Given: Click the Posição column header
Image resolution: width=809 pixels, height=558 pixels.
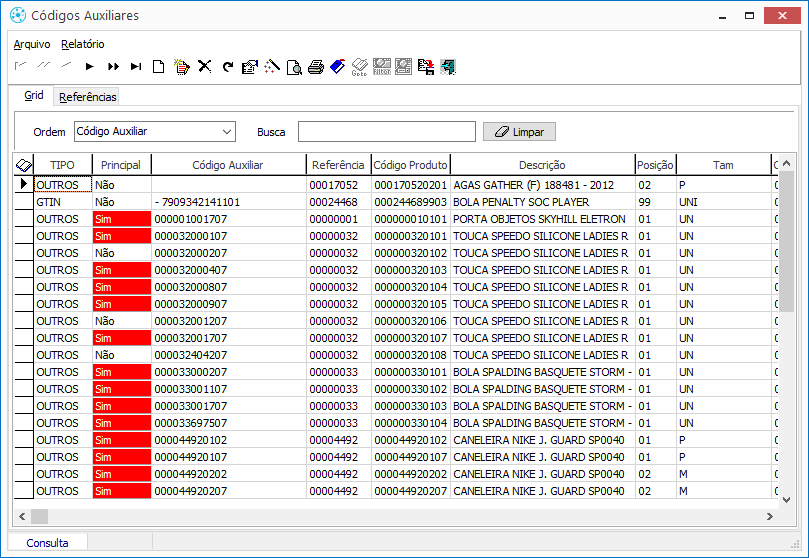Looking at the screenshot, I should click(x=655, y=165).
